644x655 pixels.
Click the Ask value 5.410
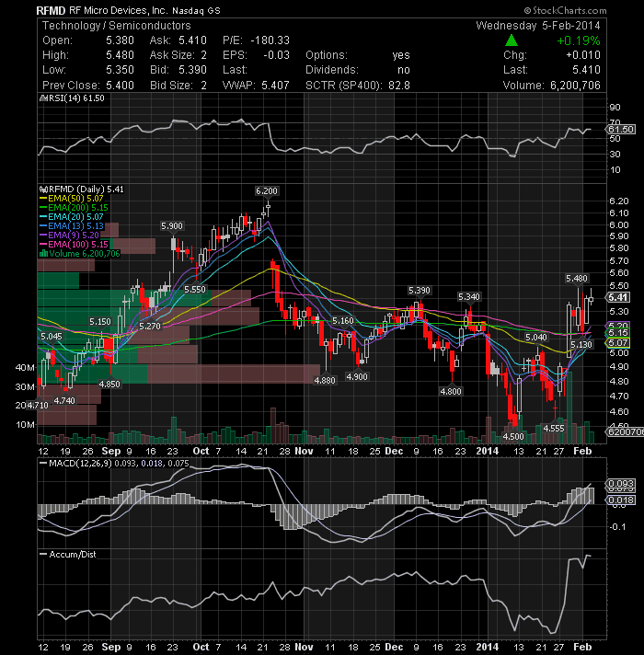click(x=192, y=40)
